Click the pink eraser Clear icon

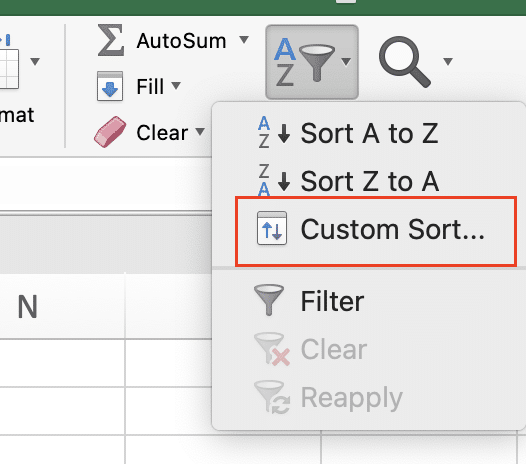110,132
